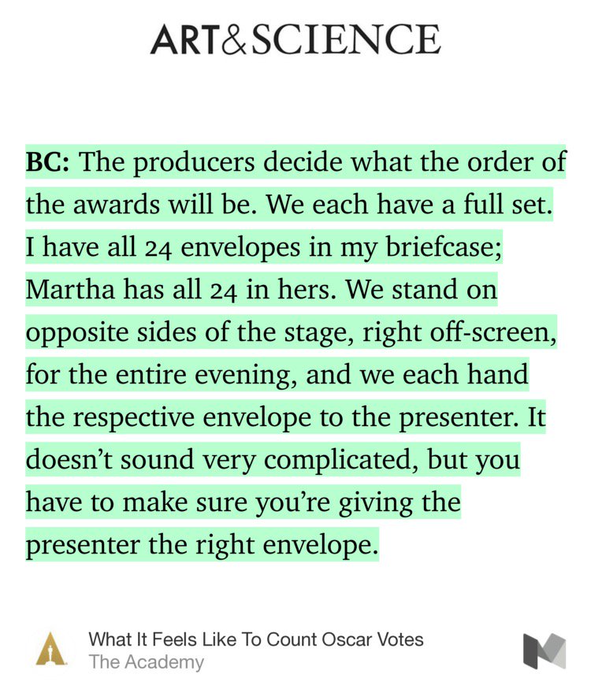Screen dimensions: 591x700
Task: Click the line 'for the entire evening, and we each hand'
Action: pos(277,374)
